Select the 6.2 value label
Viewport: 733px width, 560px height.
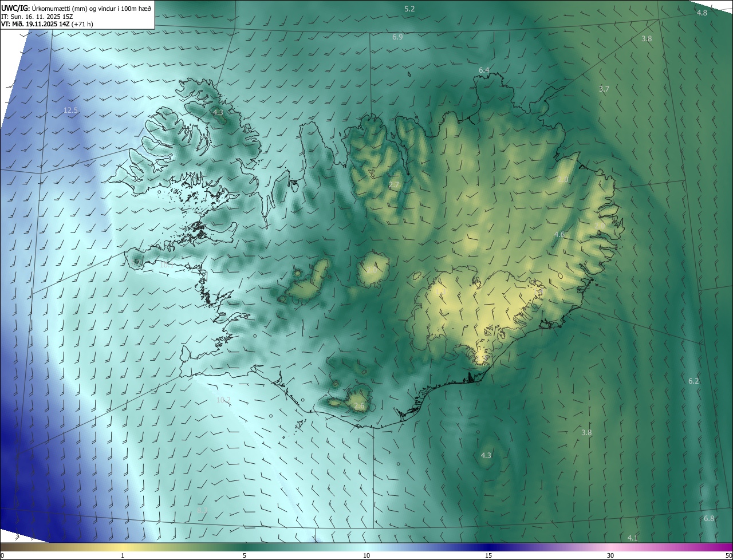click(x=693, y=381)
